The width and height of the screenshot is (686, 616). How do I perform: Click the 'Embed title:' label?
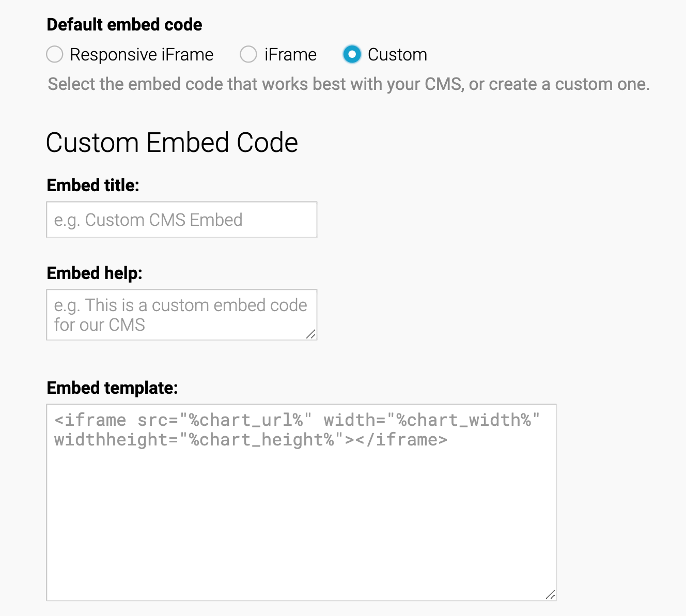(93, 185)
